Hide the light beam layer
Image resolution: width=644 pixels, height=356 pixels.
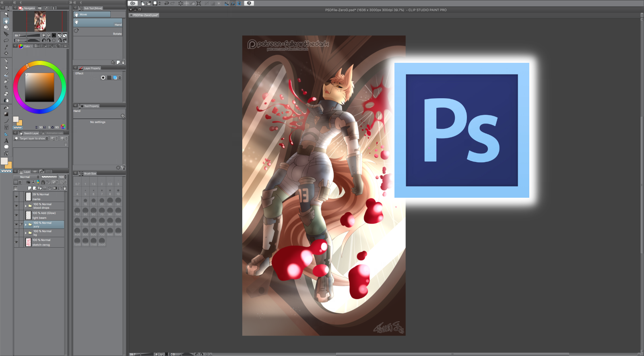[x=17, y=215]
